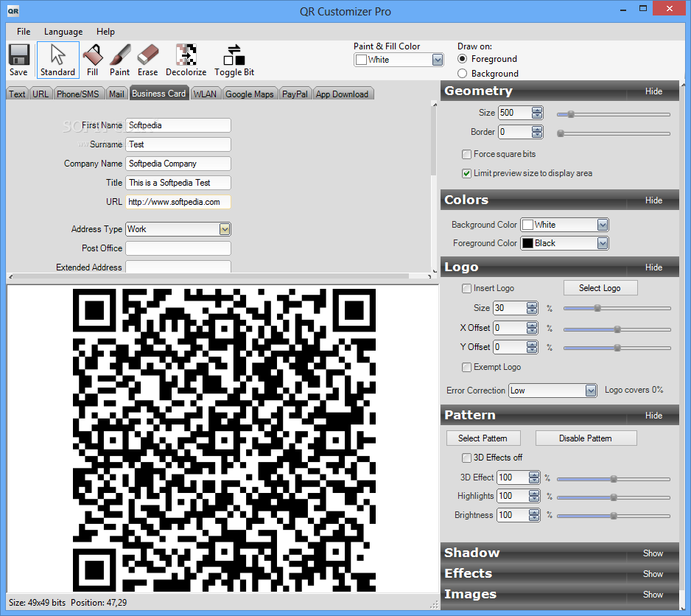This screenshot has width=691, height=616.
Task: Select the Toggle Bit tool
Action: (234, 60)
